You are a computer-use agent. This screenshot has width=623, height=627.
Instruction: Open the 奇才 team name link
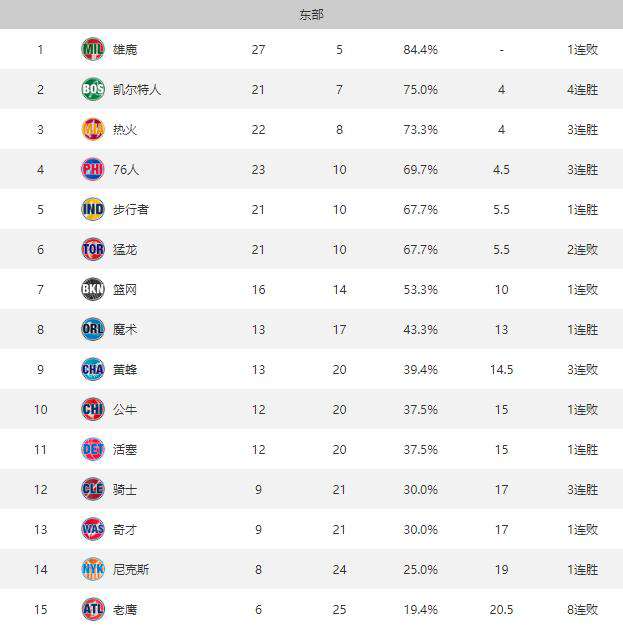[125, 529]
